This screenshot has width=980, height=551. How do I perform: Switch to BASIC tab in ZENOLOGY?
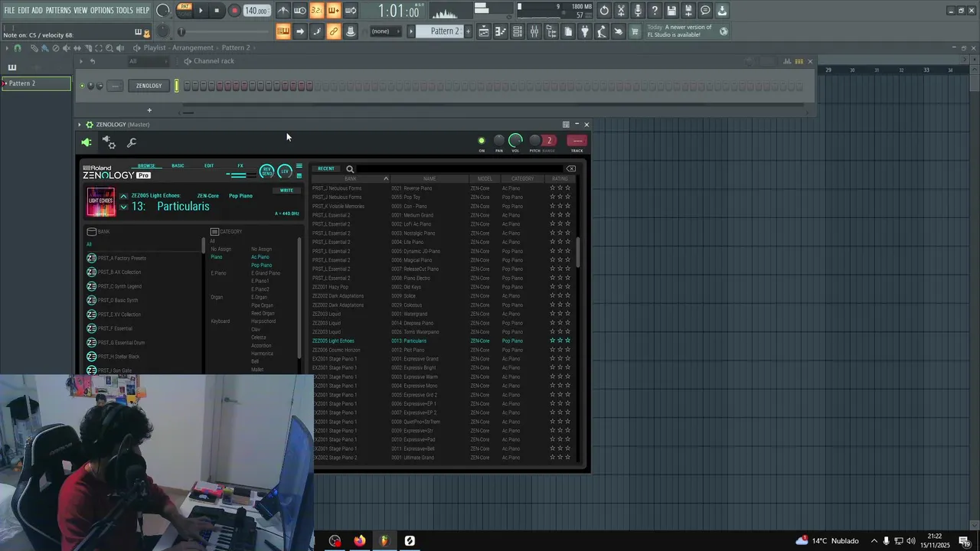(178, 165)
